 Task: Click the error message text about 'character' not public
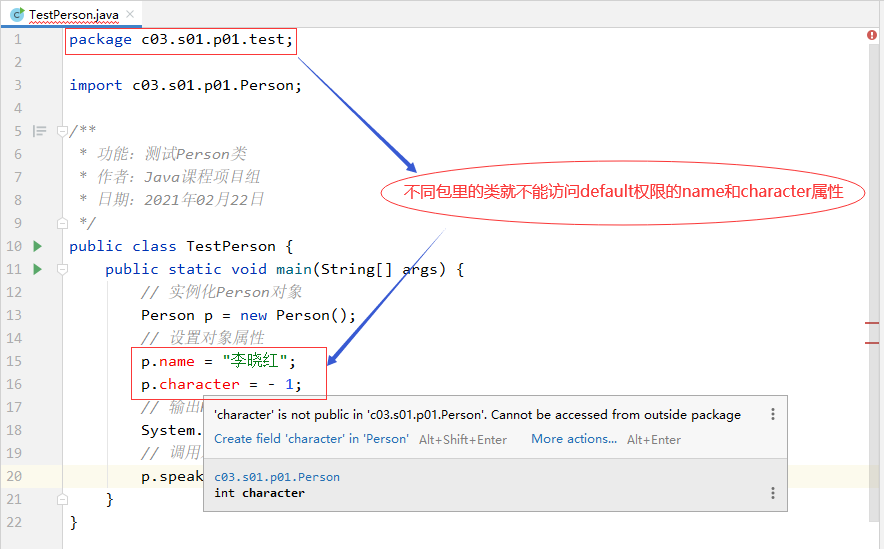(x=478, y=415)
